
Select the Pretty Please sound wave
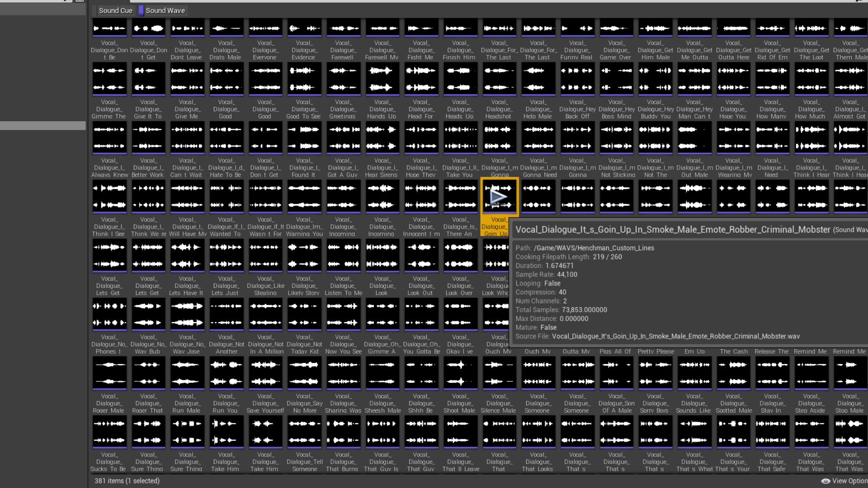tap(656, 351)
